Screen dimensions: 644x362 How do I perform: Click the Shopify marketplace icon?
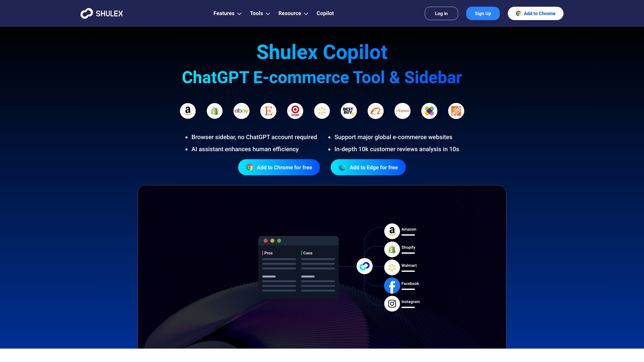(215, 111)
